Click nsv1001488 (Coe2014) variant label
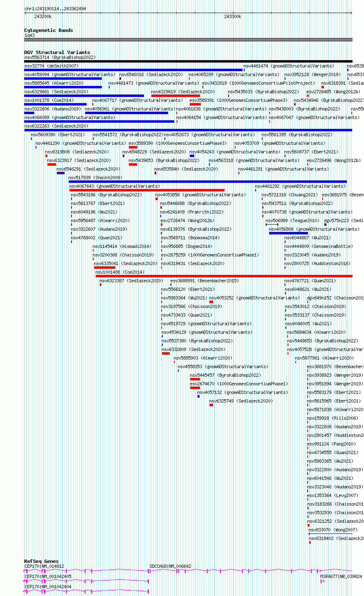Screen dimensions: 364x596 click(120, 272)
